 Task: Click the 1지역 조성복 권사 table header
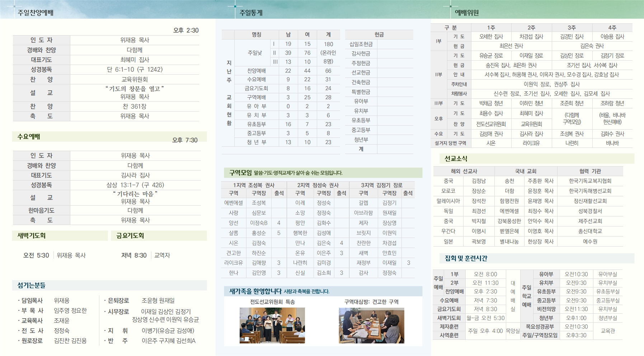point(254,185)
